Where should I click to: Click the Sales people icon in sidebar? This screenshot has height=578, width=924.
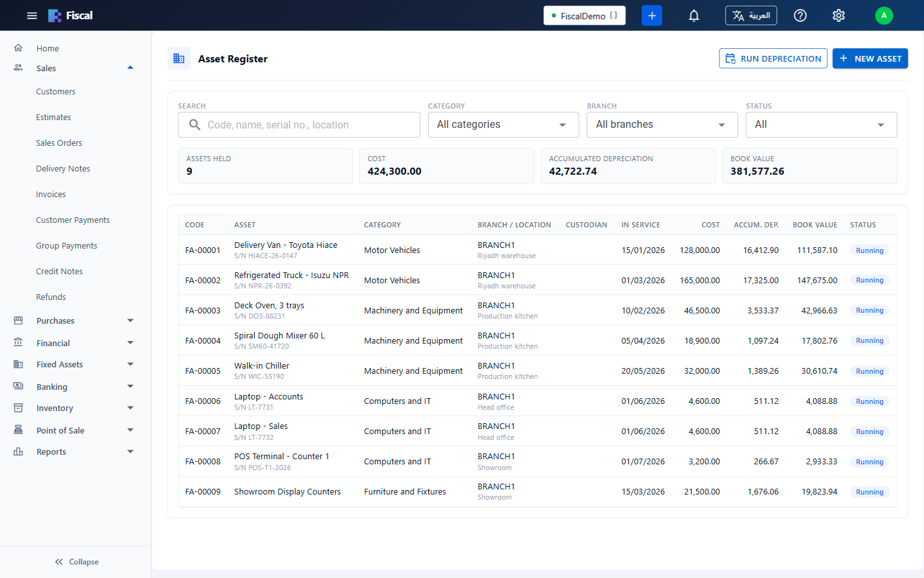19,67
